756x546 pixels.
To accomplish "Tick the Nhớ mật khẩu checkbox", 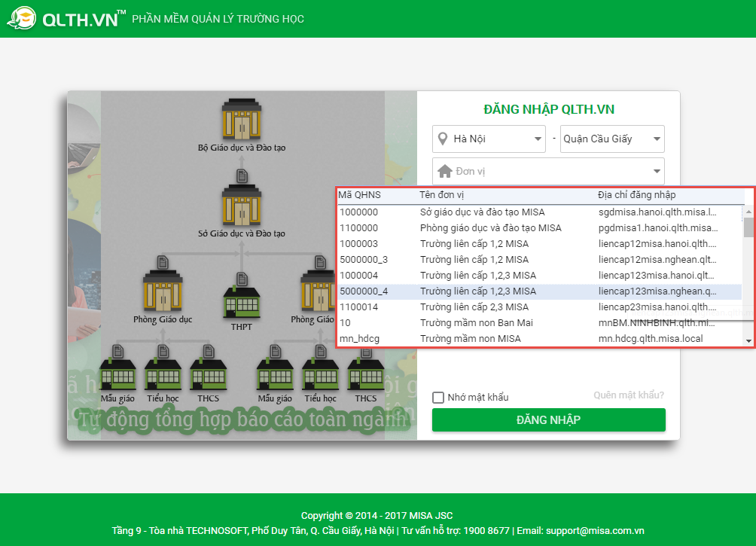I will [x=438, y=398].
